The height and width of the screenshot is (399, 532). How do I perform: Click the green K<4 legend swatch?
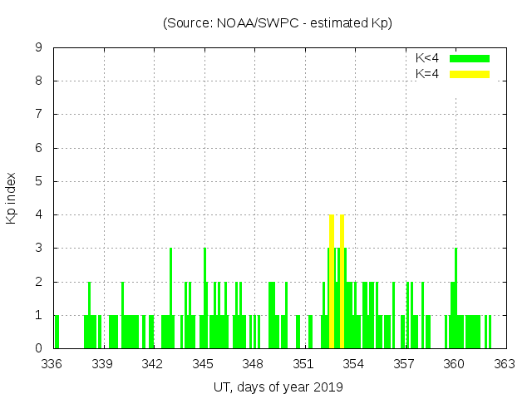pos(470,58)
